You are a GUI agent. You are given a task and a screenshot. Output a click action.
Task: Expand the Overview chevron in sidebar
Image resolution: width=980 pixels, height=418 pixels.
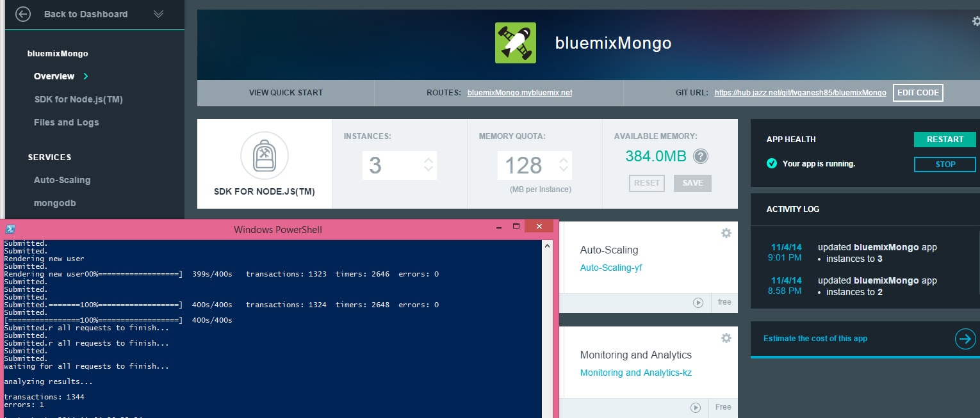pos(86,76)
